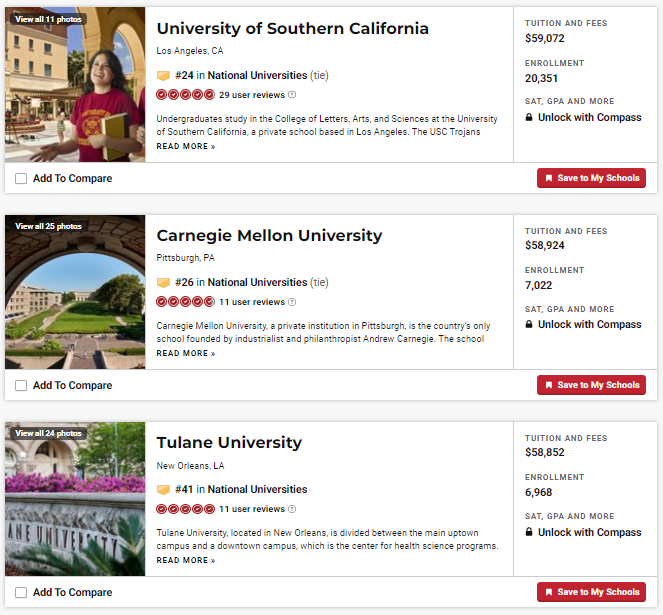Click info icon beside USC's 29 user reviews
The image size is (663, 615).
point(292,95)
